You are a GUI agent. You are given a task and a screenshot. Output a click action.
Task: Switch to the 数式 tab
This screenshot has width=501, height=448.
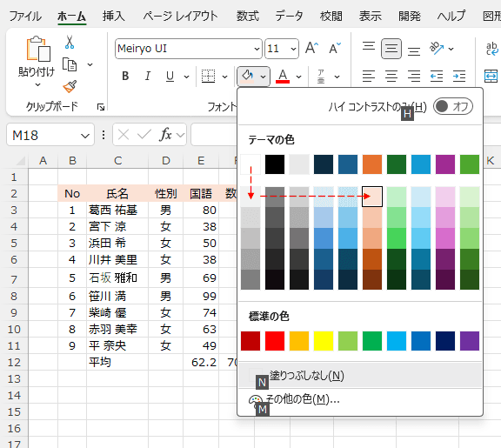click(x=248, y=16)
